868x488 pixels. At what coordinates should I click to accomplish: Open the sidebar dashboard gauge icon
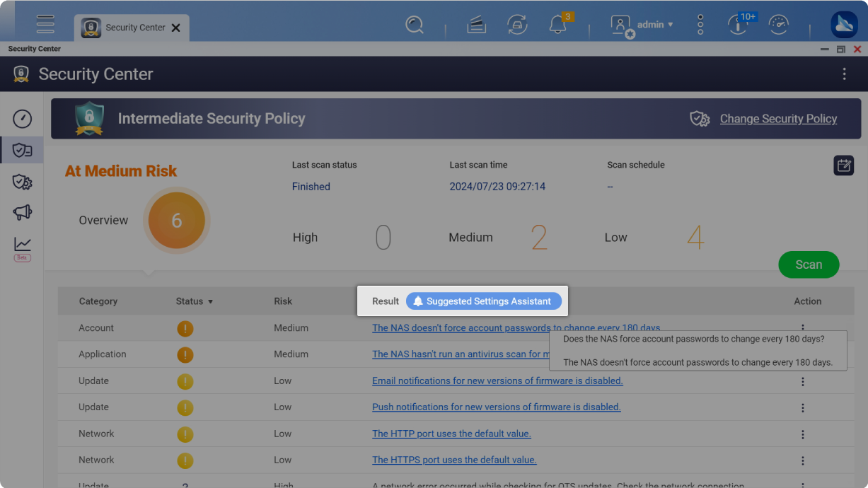click(23, 119)
